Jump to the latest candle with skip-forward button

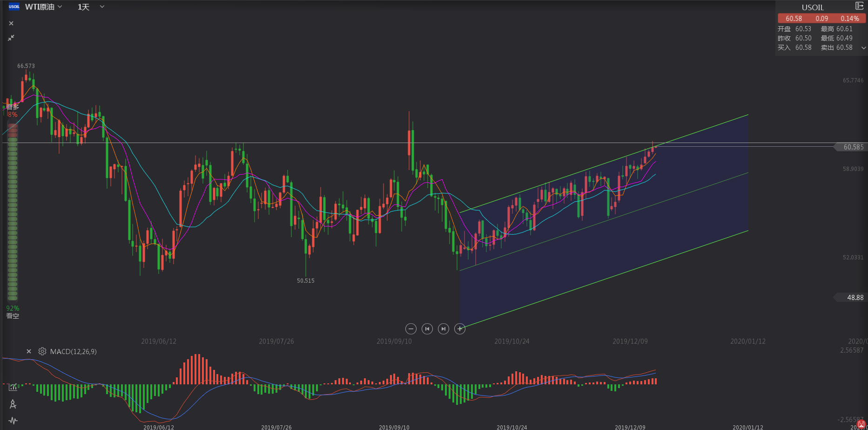[x=444, y=329]
